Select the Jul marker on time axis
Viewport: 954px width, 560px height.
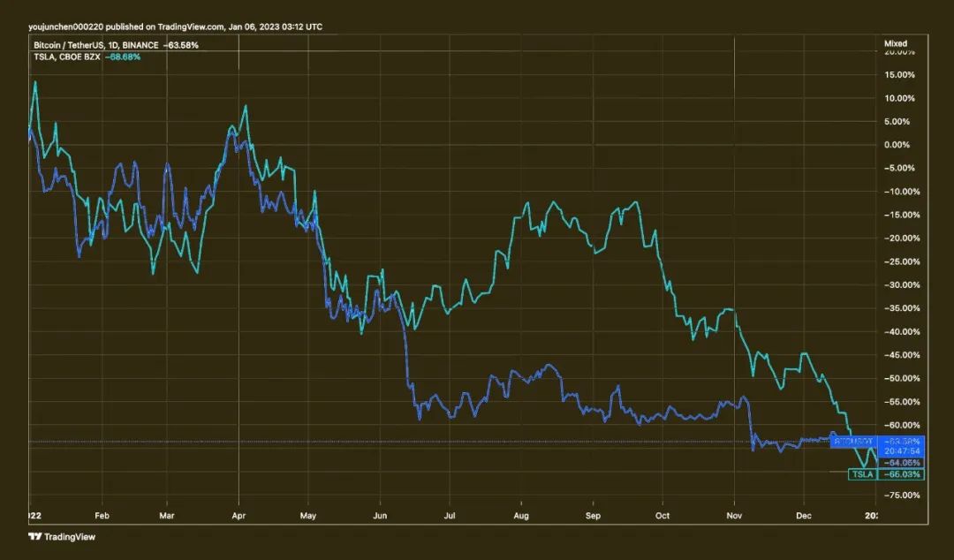449,515
